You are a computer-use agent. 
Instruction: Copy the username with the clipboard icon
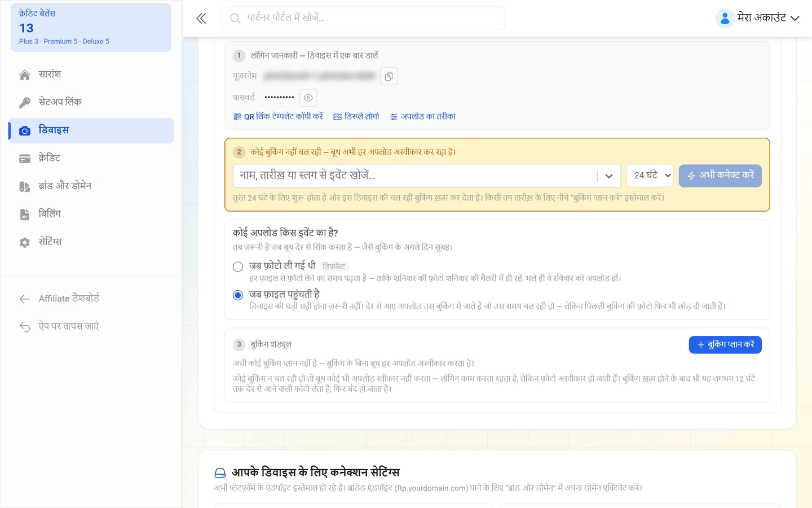(x=389, y=76)
